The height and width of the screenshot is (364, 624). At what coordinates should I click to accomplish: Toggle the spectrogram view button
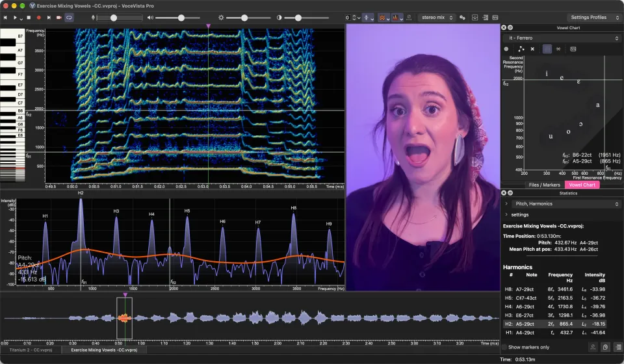tap(382, 18)
